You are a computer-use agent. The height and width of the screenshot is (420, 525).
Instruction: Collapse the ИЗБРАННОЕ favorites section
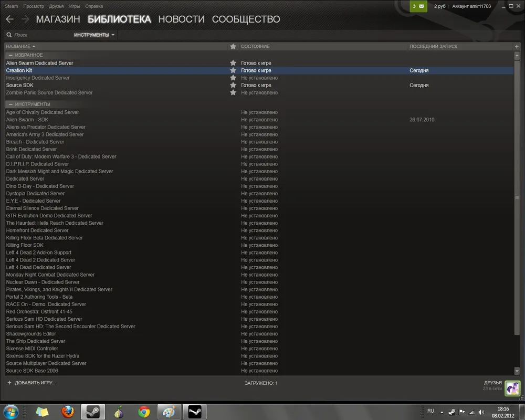10,55
